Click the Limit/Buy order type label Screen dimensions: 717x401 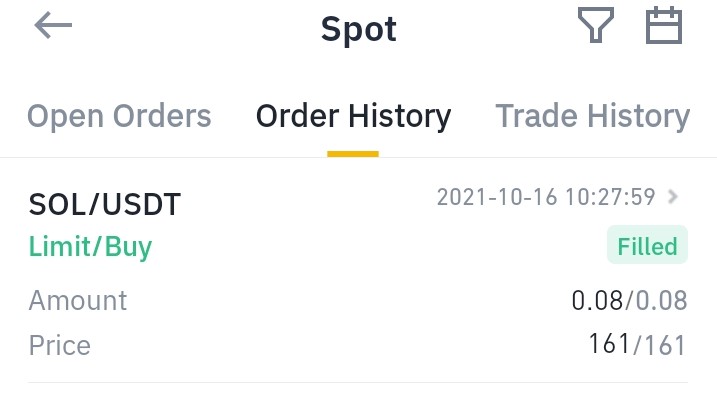click(90, 247)
